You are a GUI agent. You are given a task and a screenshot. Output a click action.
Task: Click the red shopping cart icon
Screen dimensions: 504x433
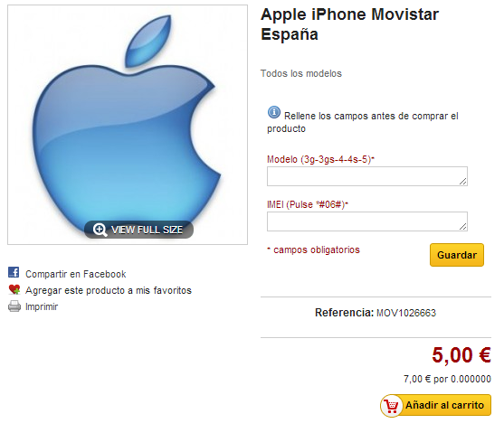click(391, 406)
